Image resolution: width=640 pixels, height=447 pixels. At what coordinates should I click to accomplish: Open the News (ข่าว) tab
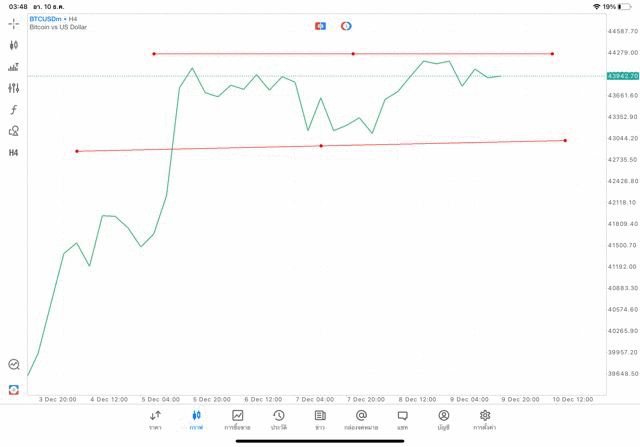click(320, 420)
